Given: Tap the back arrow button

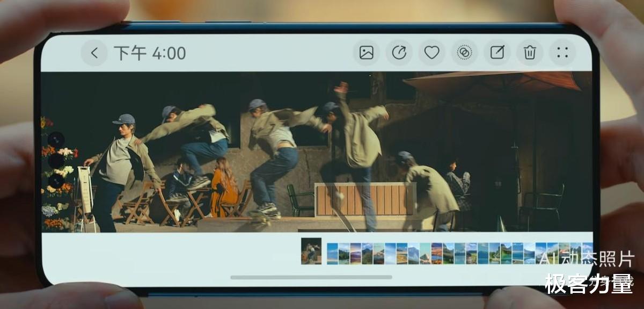Looking at the screenshot, I should tap(94, 53).
